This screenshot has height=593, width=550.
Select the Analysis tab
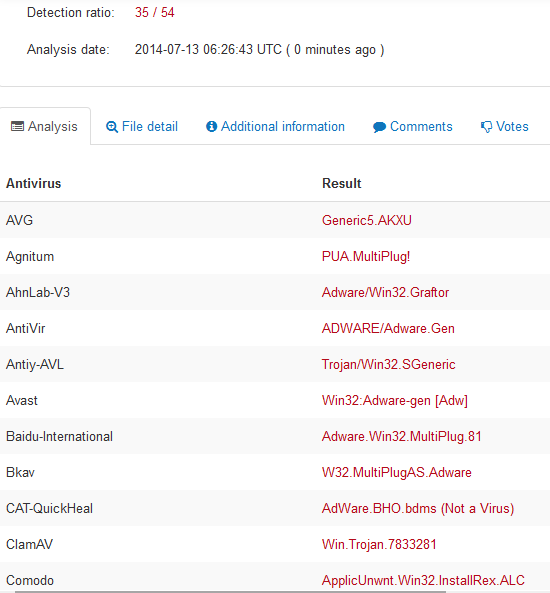[45, 126]
